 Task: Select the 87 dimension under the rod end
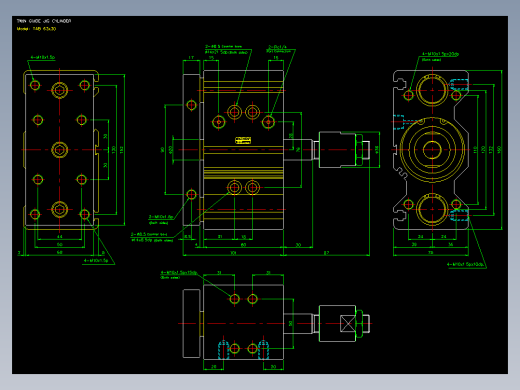click(x=326, y=253)
